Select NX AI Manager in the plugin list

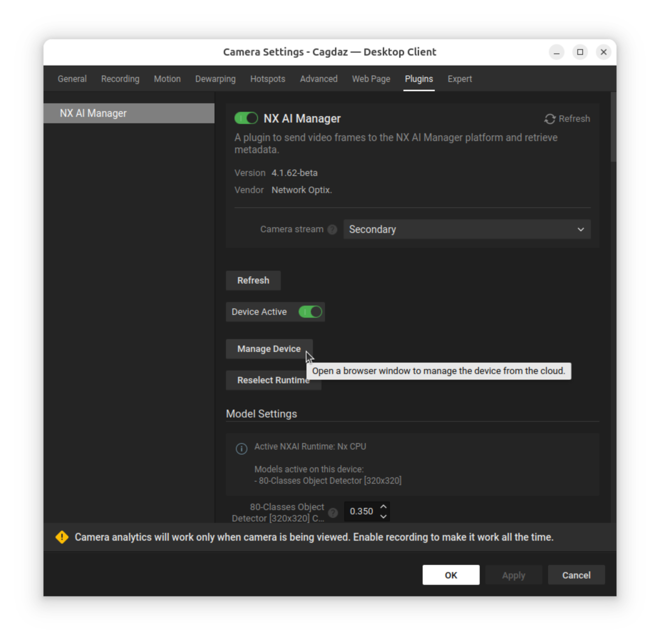tap(129, 113)
